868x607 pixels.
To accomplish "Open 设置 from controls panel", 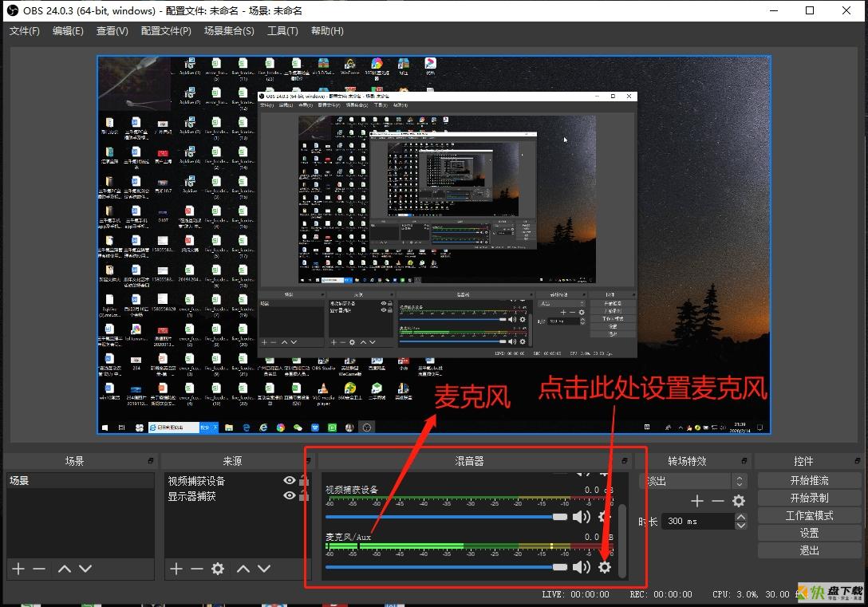I will (809, 533).
